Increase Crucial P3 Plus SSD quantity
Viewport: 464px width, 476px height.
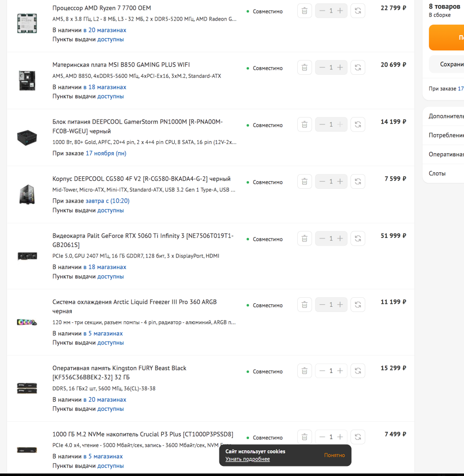pos(340,437)
